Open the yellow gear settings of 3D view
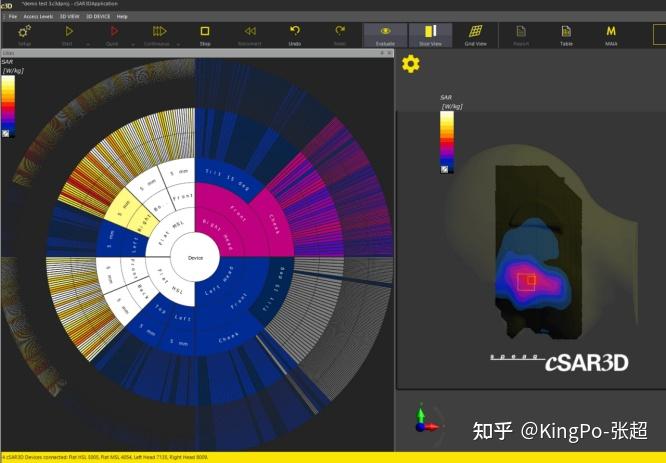 tap(411, 64)
